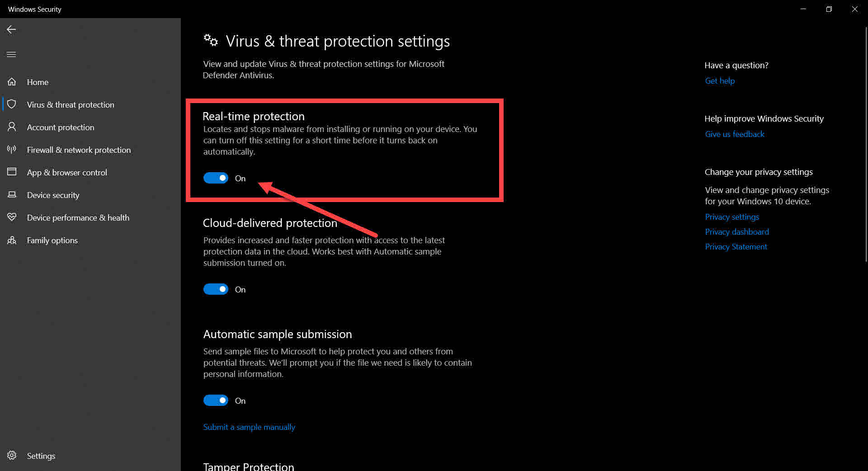Image resolution: width=868 pixels, height=471 pixels.
Task: Open the Privacy dashboard link
Action: (x=737, y=231)
